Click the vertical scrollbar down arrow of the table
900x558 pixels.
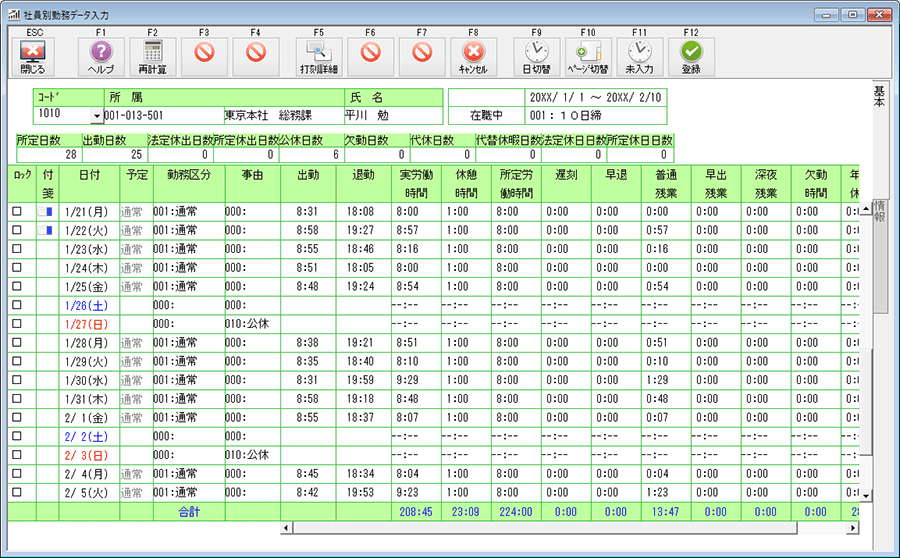coord(866,495)
